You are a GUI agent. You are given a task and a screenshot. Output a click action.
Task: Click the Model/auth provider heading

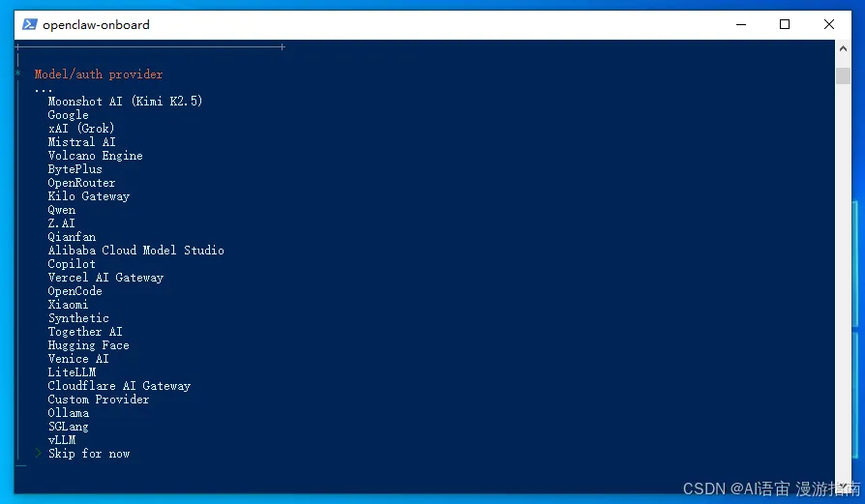pyautogui.click(x=98, y=74)
